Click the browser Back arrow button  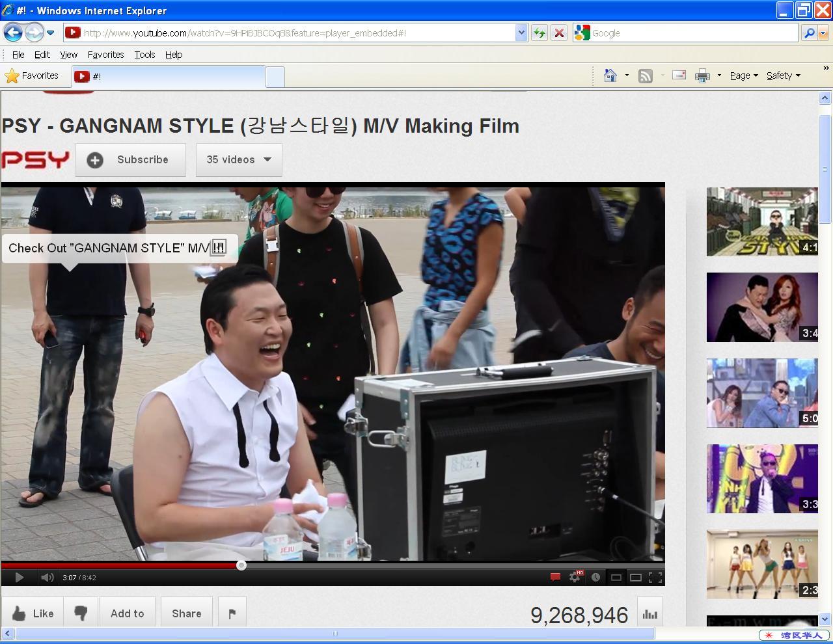coord(13,32)
